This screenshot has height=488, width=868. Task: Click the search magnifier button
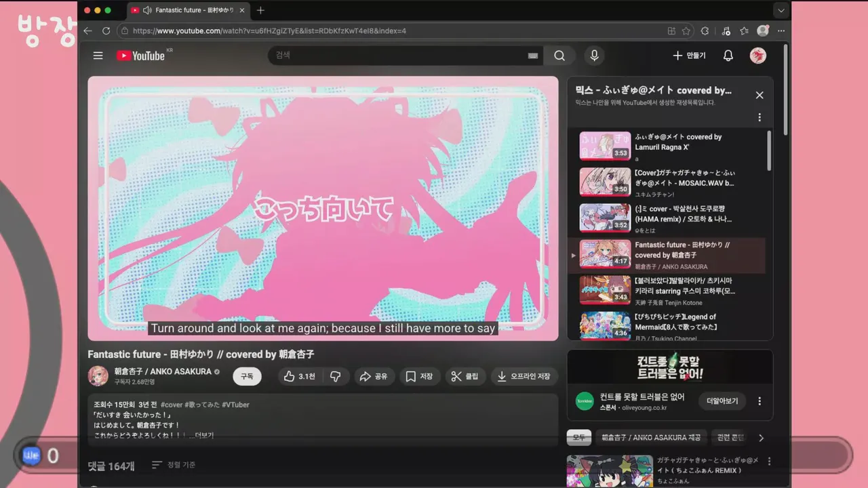click(x=559, y=56)
